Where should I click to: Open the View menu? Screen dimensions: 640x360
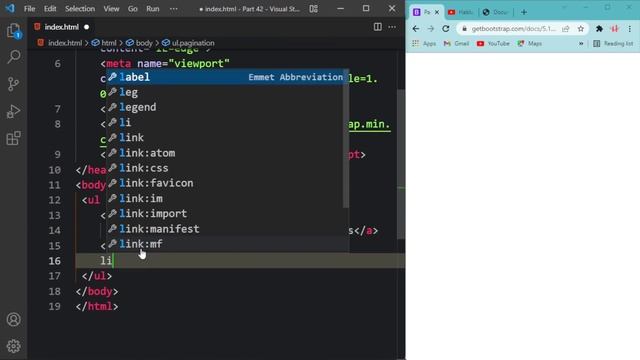pyautogui.click(x=111, y=9)
